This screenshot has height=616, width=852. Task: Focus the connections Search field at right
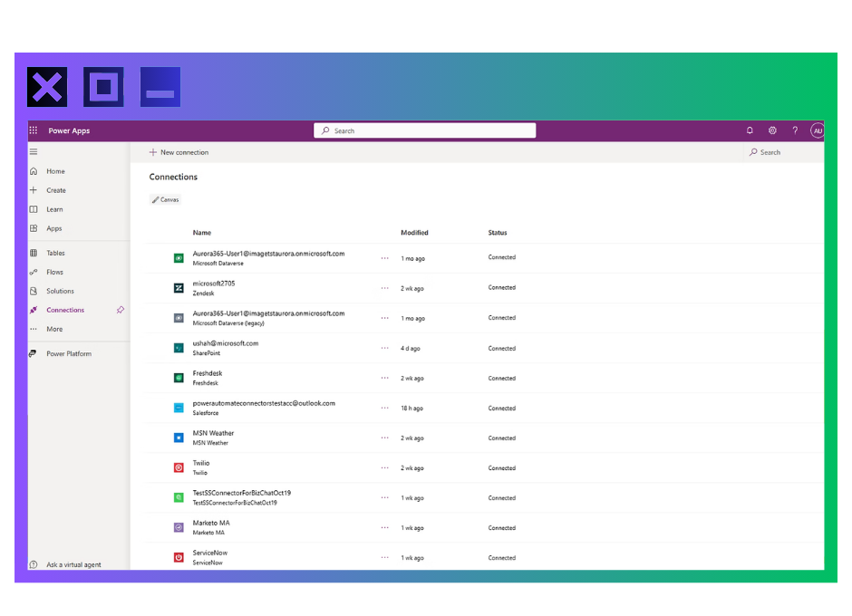(783, 152)
